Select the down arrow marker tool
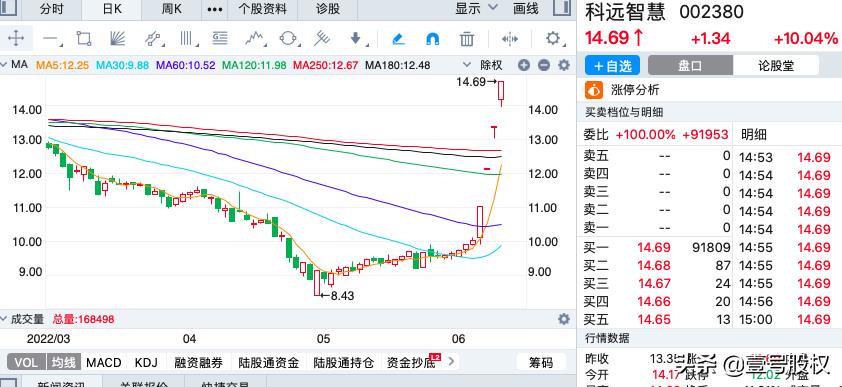The width and height of the screenshot is (842, 387). [x=356, y=39]
